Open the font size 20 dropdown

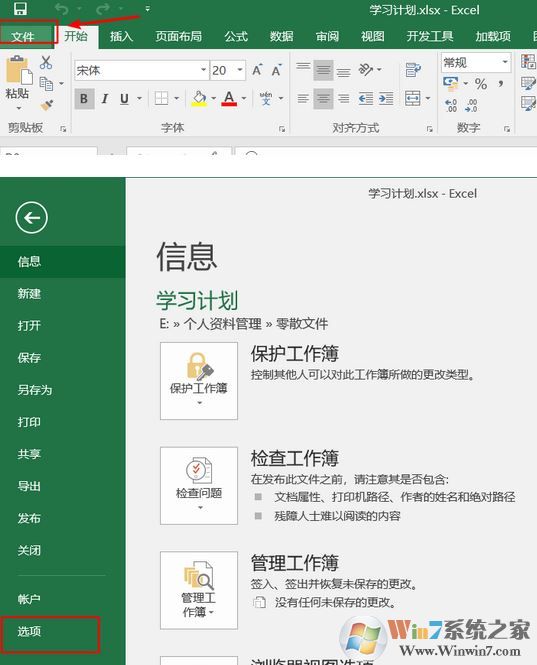240,70
